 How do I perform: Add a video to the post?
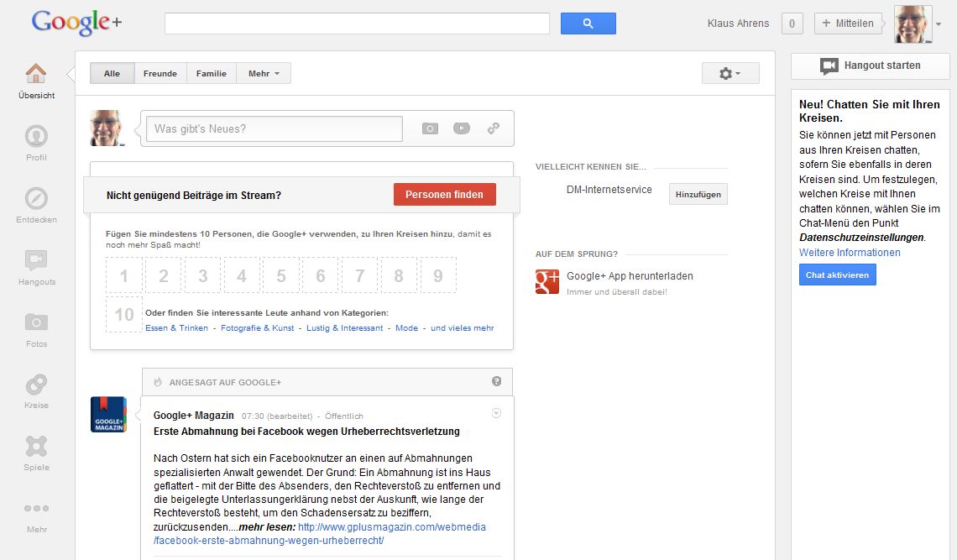click(462, 128)
